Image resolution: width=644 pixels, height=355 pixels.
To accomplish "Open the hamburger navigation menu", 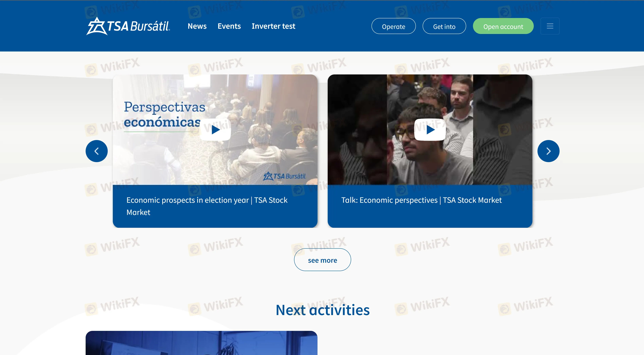I will tap(550, 26).
